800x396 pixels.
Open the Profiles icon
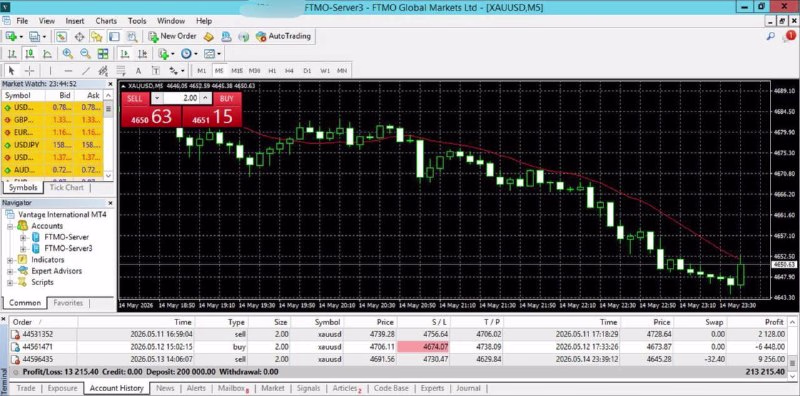[34, 36]
